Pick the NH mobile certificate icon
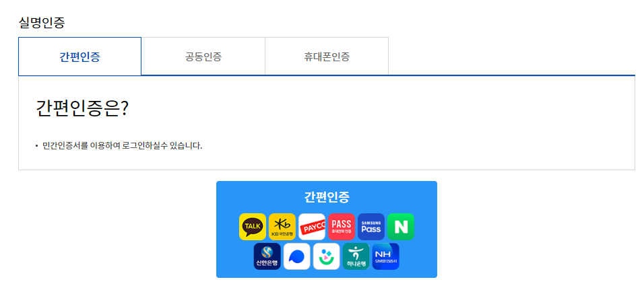 (x=386, y=256)
